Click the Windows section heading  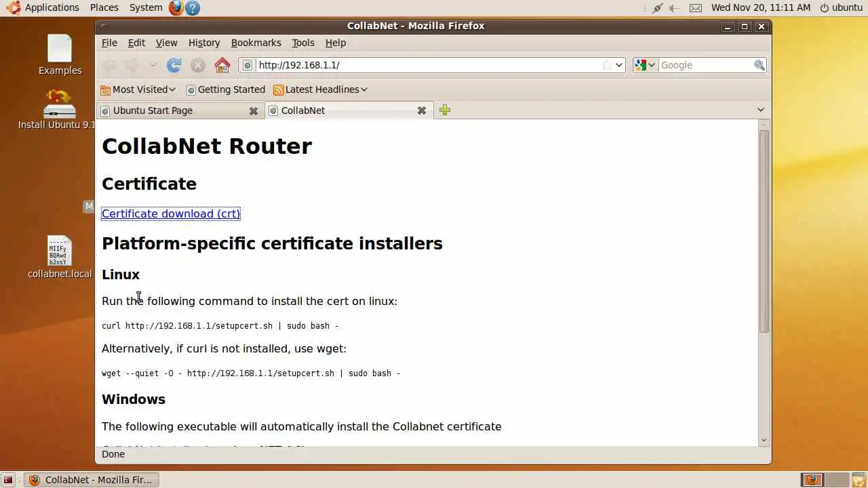134,399
